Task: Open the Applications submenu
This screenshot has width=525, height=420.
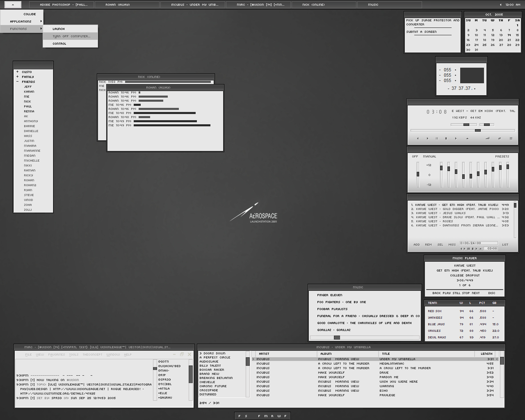Action: pyautogui.click(x=22, y=21)
